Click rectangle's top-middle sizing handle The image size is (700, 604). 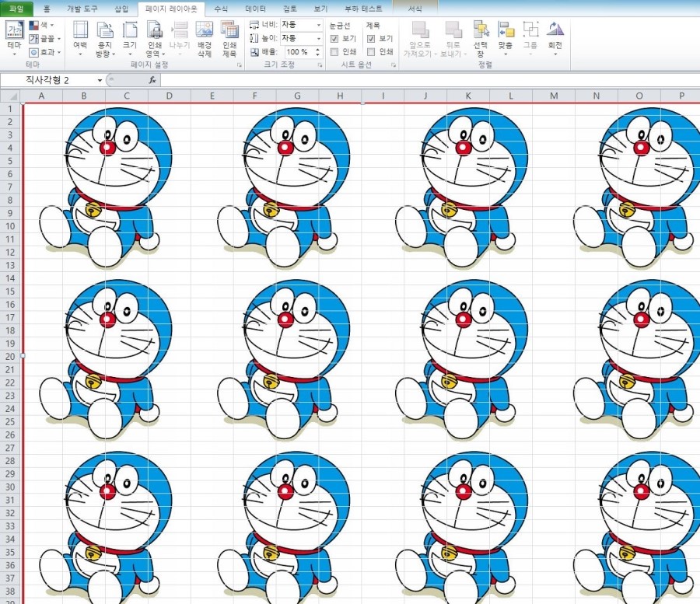(362, 103)
